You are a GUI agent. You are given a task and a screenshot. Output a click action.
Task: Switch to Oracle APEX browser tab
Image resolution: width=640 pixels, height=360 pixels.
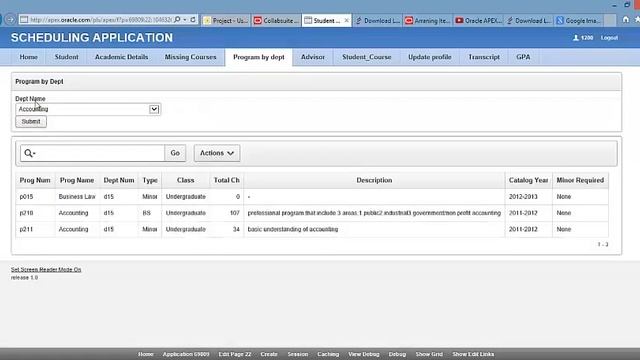click(479, 20)
